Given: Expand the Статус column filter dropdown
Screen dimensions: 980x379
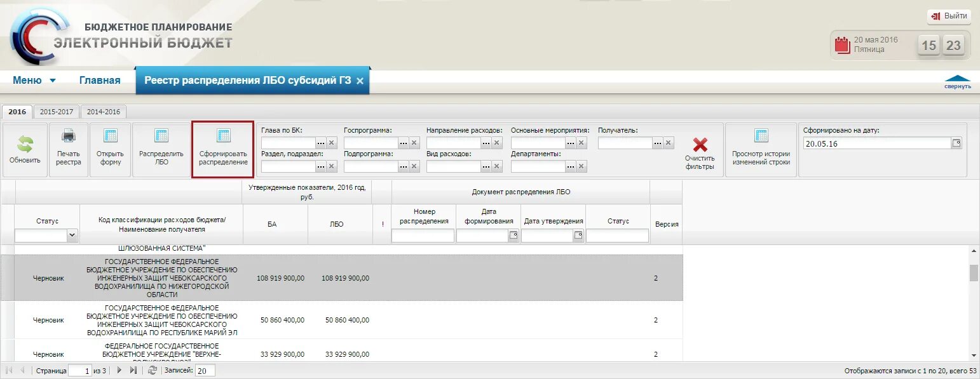Looking at the screenshot, I should pos(72,236).
